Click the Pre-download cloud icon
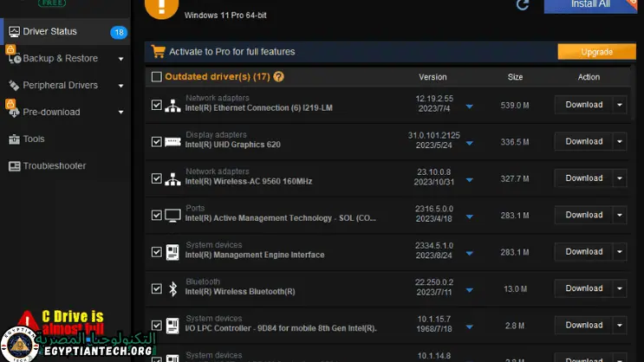 [14, 113]
